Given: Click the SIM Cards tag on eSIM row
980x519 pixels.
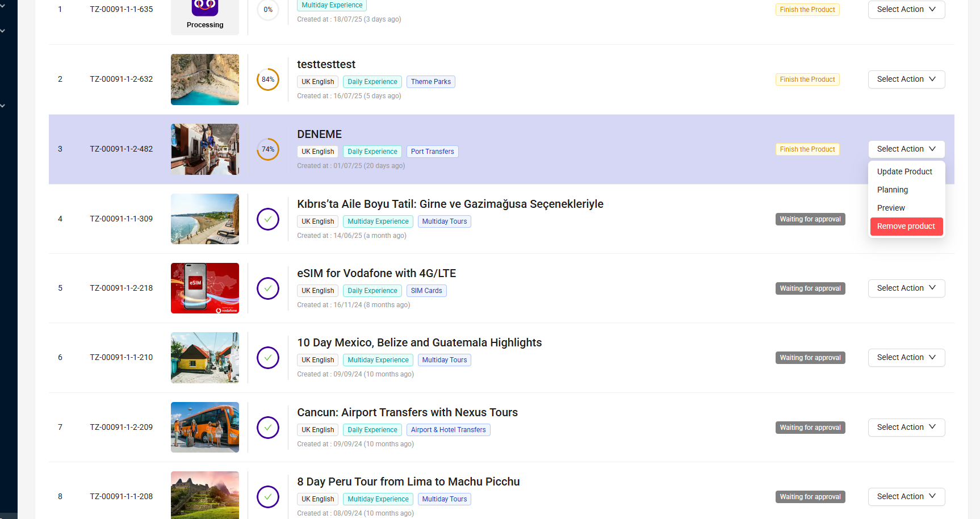Looking at the screenshot, I should 426,291.
